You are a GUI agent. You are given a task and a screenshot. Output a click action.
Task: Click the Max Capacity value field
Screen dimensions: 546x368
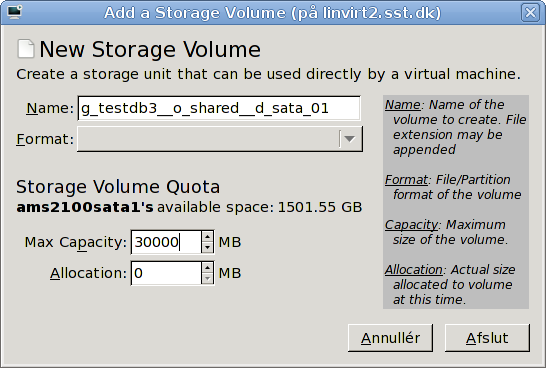166,242
